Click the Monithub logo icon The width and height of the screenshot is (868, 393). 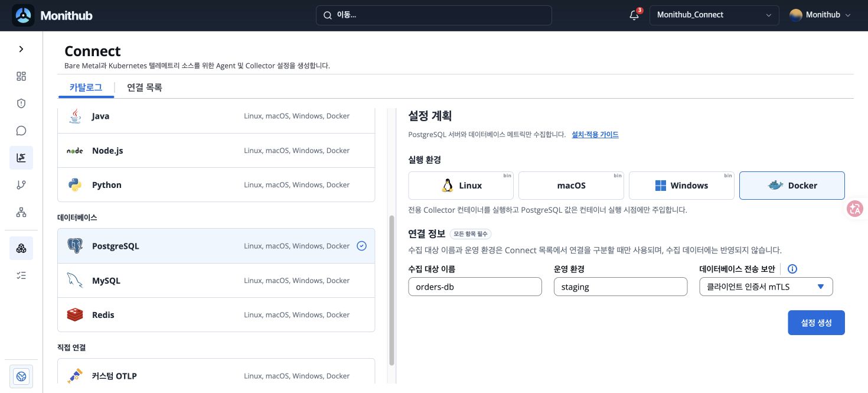pos(24,15)
